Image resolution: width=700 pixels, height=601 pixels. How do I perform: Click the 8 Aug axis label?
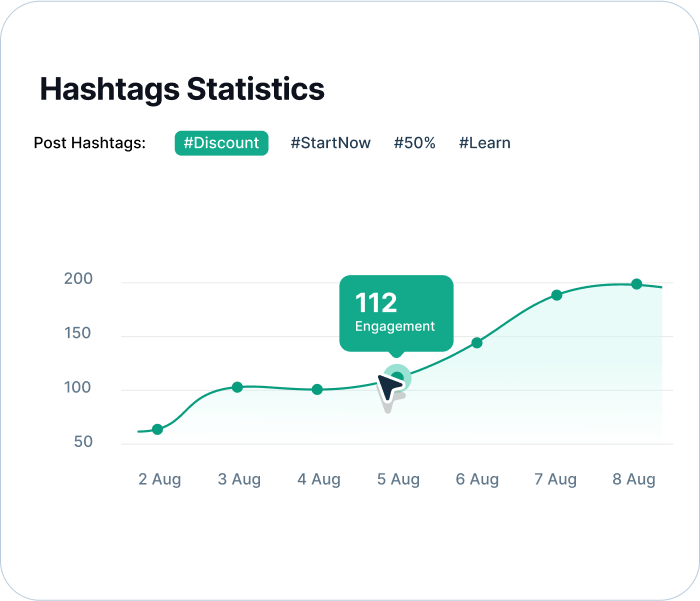(x=634, y=480)
